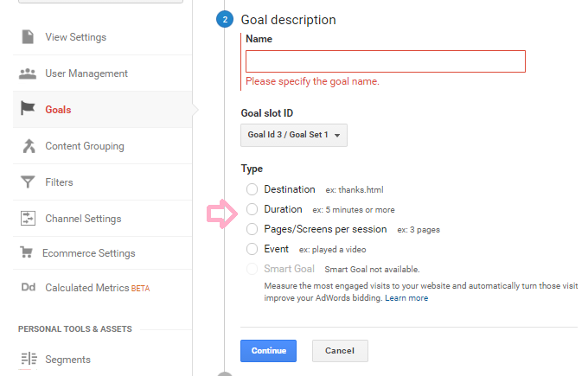Click the Filters funnel icon

tap(28, 182)
